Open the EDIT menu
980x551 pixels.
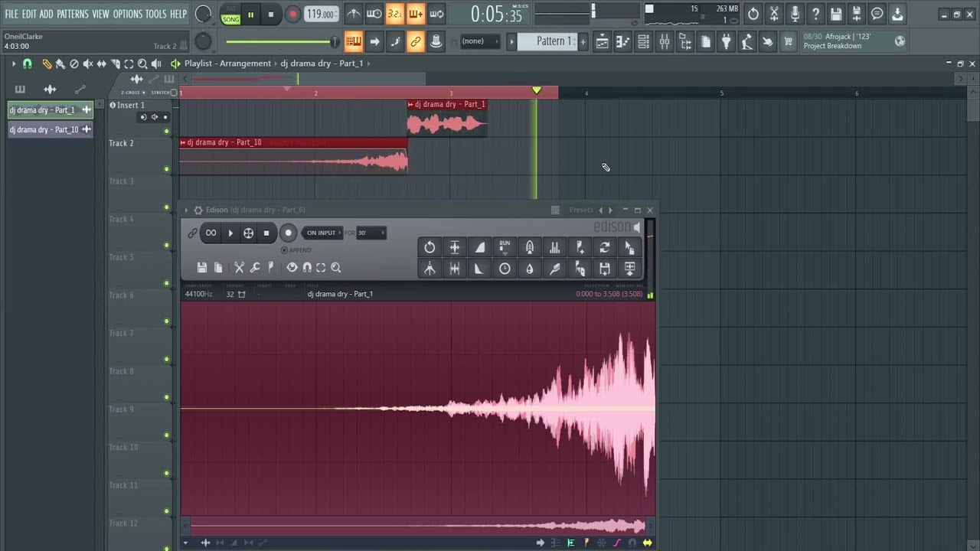click(29, 14)
